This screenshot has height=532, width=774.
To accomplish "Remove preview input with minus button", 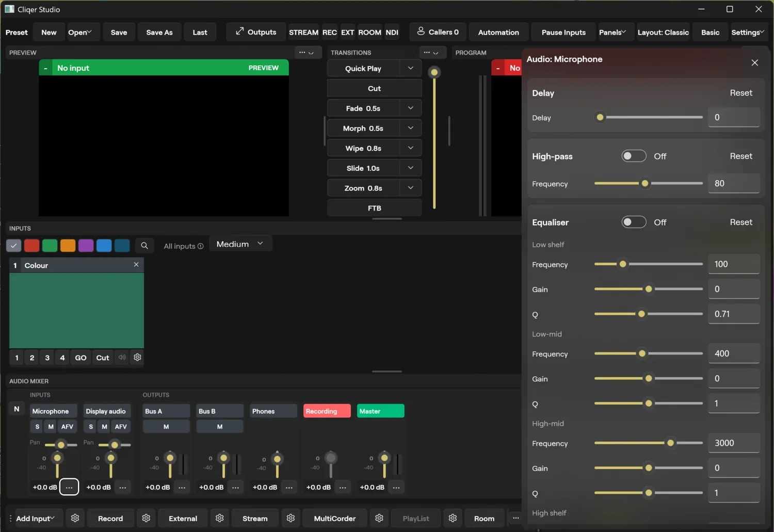I will coord(45,68).
